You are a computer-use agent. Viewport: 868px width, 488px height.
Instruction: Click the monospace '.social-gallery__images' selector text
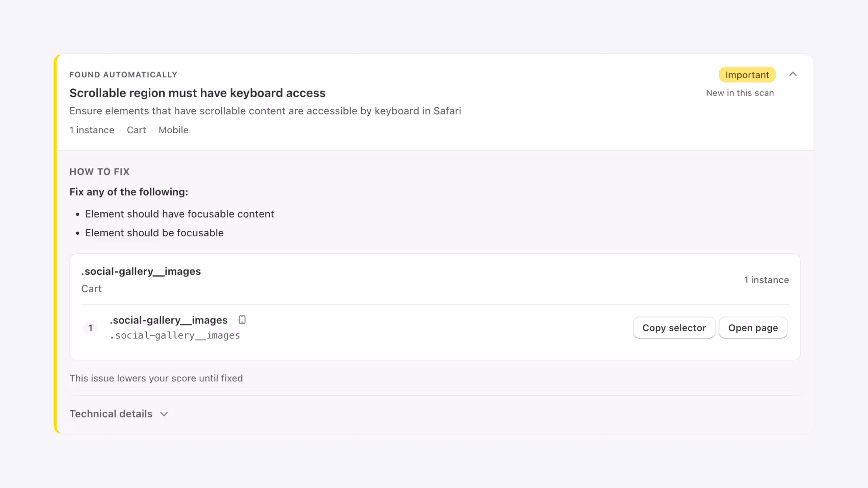point(175,335)
